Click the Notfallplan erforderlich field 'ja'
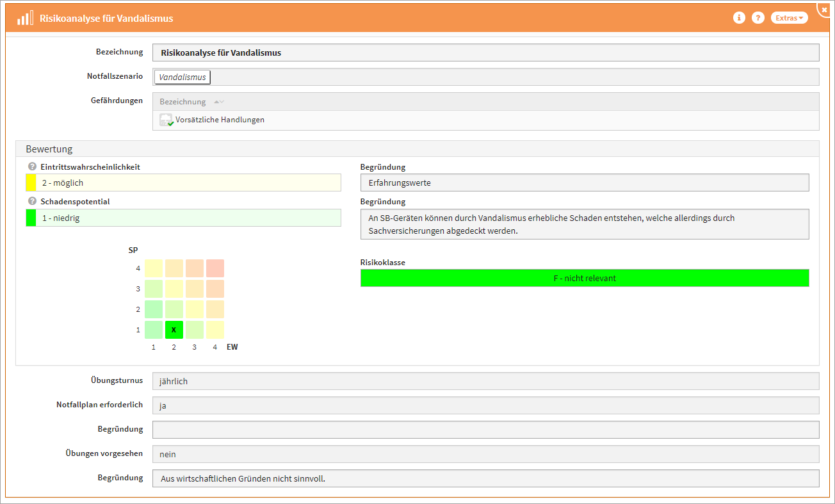835x504 pixels. [485, 405]
